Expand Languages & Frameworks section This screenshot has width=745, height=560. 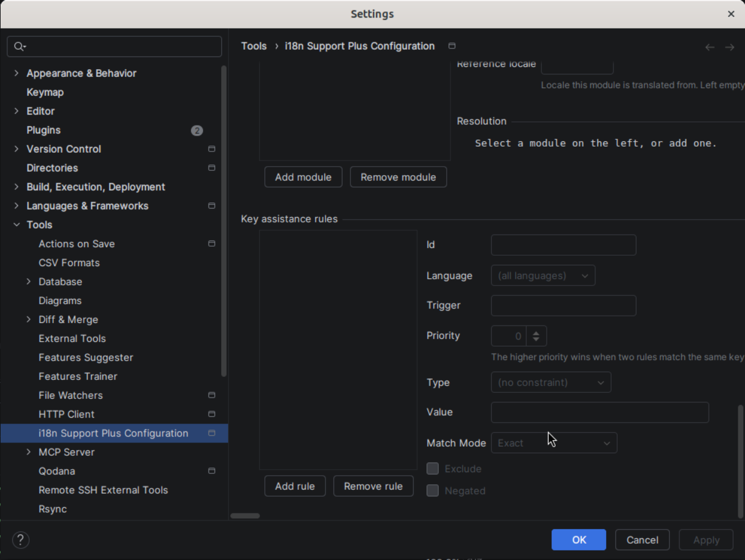pyautogui.click(x=16, y=206)
